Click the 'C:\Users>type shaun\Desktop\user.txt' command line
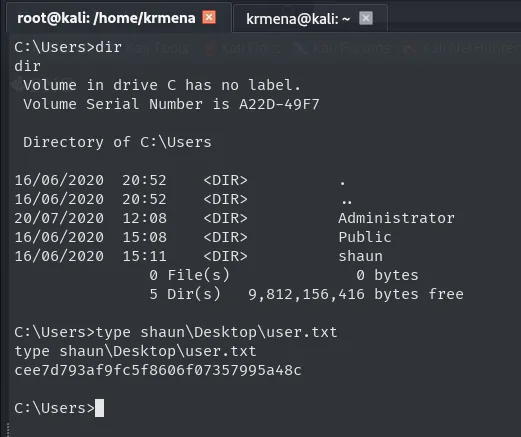 click(x=176, y=333)
